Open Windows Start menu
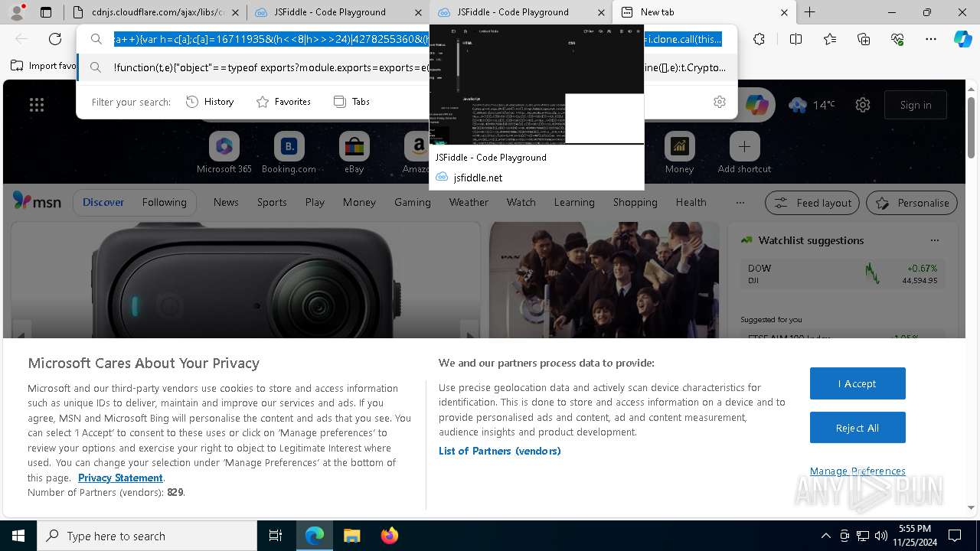This screenshot has width=980, height=551. [18, 536]
